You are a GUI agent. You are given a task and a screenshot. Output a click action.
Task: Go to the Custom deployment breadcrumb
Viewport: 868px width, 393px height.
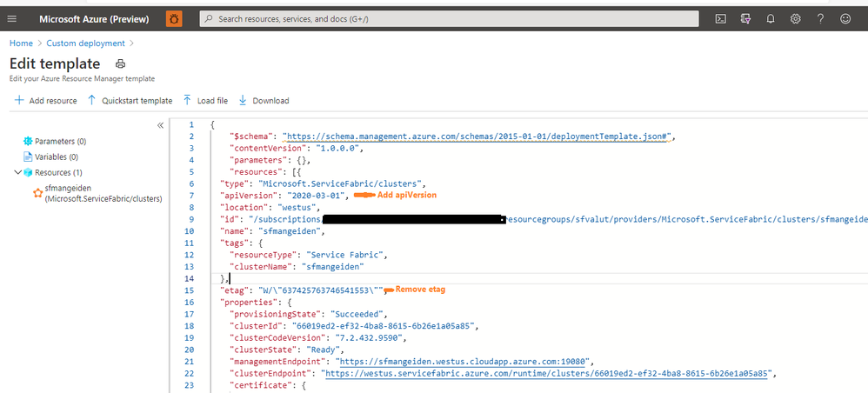point(86,43)
